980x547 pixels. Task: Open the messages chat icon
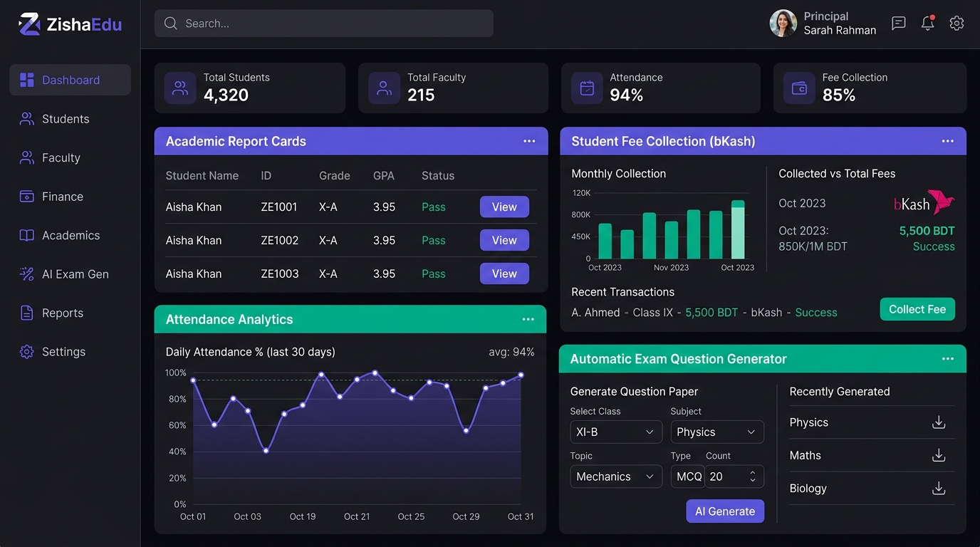[899, 24]
